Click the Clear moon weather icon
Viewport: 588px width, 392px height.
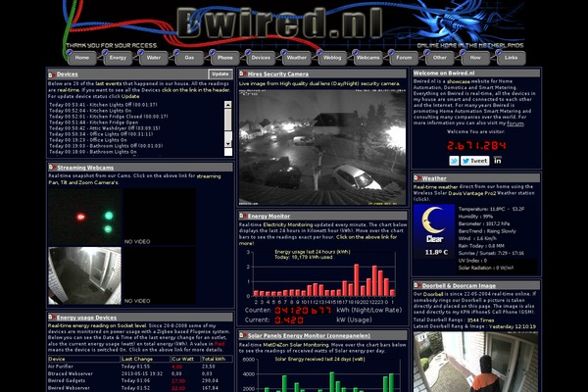(434, 231)
